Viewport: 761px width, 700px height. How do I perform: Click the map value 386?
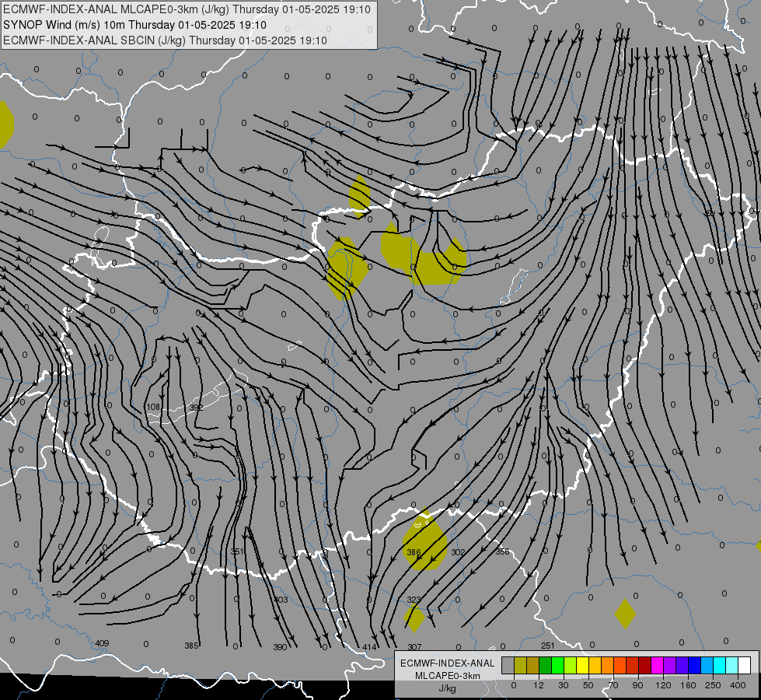(x=414, y=552)
